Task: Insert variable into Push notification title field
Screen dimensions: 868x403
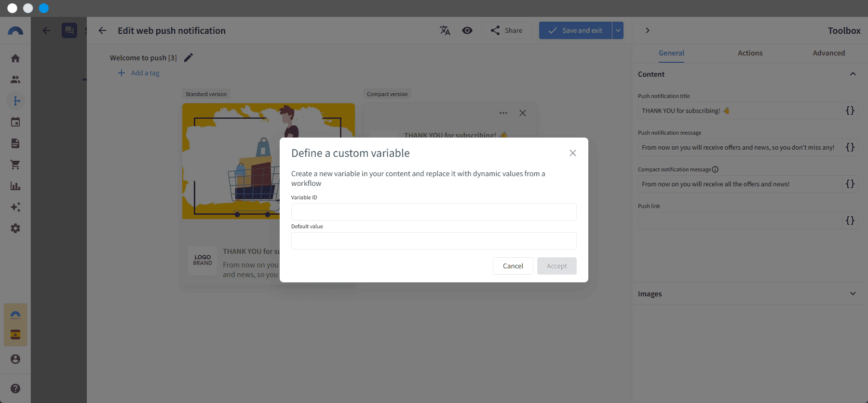Action: click(850, 111)
